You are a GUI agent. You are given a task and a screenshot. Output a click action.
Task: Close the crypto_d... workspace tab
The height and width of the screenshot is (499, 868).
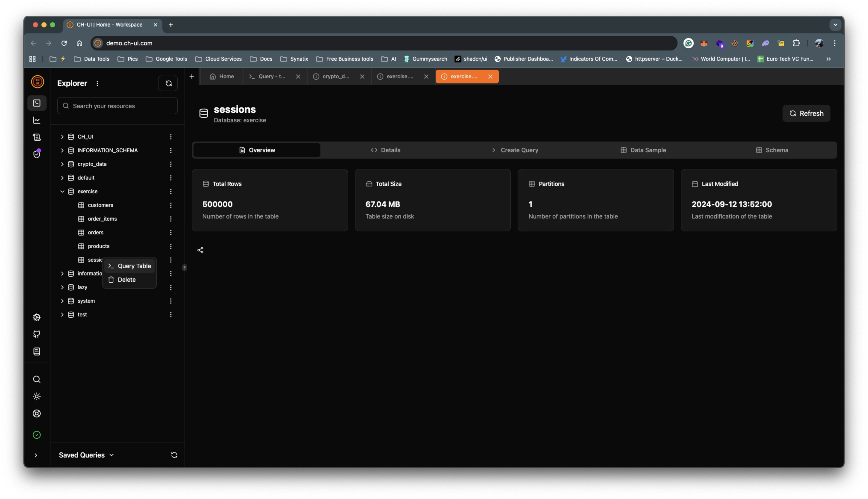[362, 76]
